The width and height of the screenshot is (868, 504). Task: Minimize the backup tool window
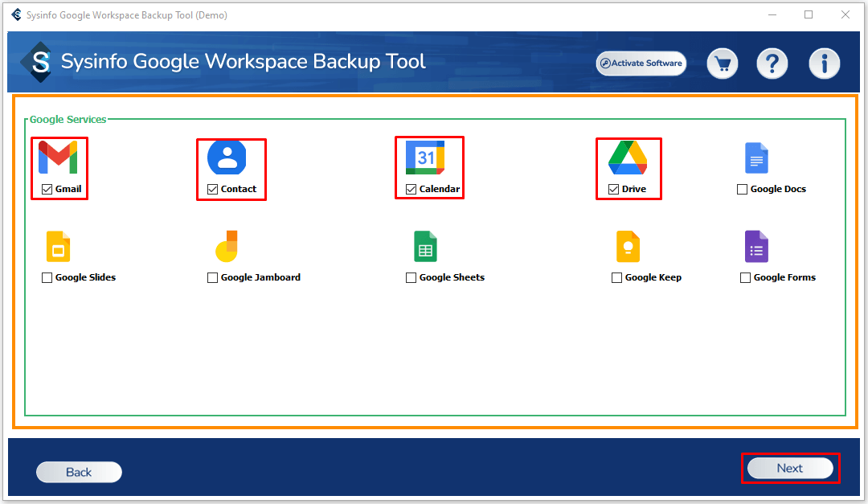tap(772, 15)
